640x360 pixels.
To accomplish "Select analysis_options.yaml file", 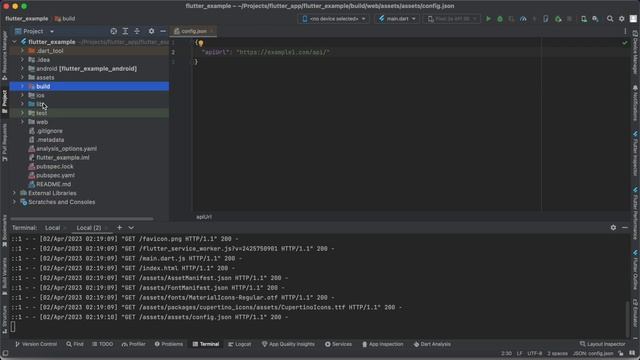I will [66, 149].
